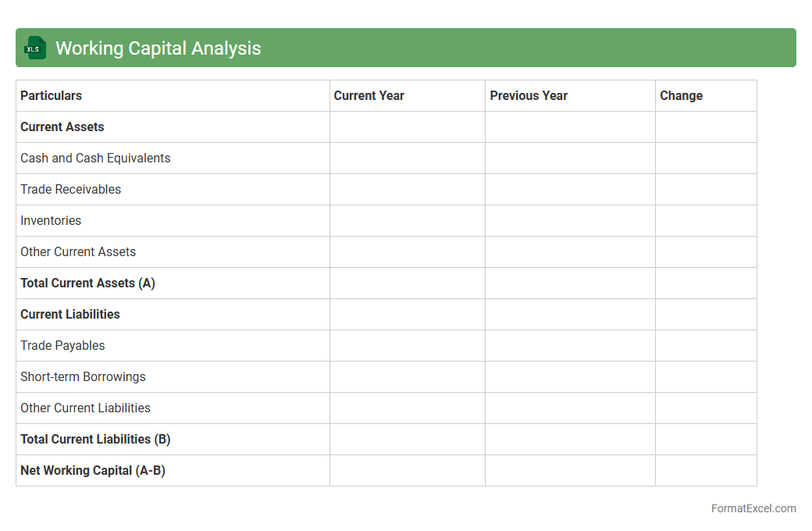Viewport: 812px width, 531px height.
Task: Open the FormatExcel.com link
Action: coord(753,508)
